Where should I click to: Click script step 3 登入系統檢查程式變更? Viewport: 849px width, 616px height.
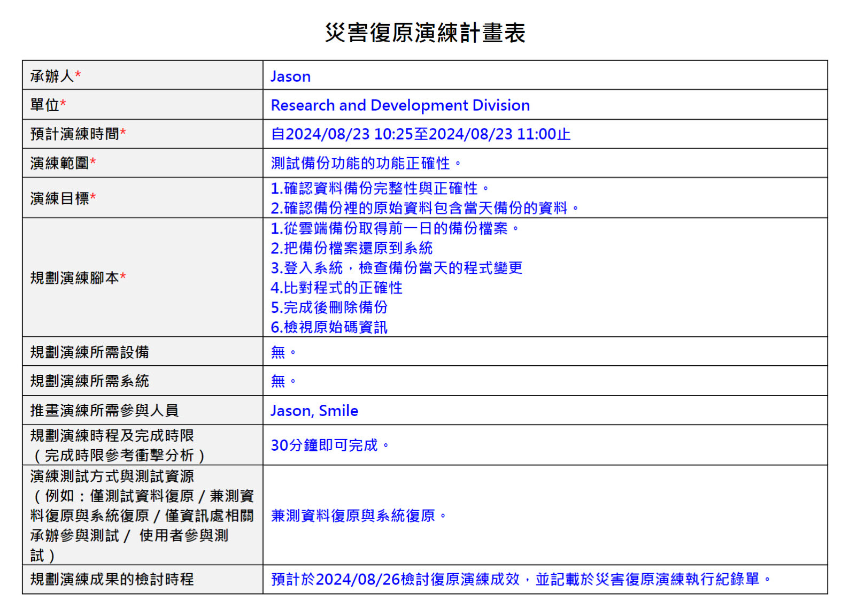(396, 268)
